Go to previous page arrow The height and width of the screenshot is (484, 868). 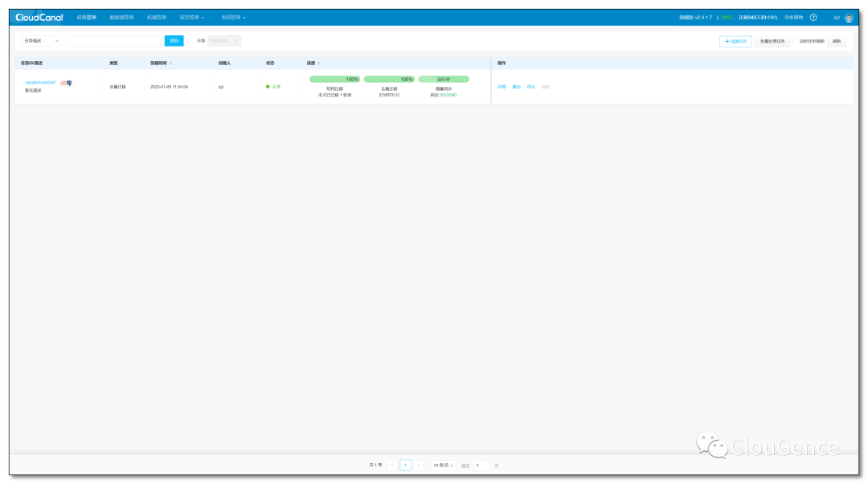(x=392, y=466)
